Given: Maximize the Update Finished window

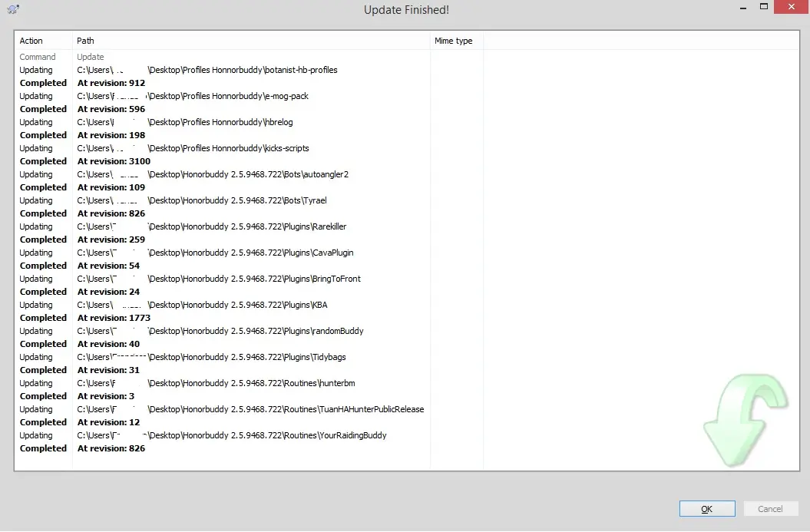Looking at the screenshot, I should 764,7.
